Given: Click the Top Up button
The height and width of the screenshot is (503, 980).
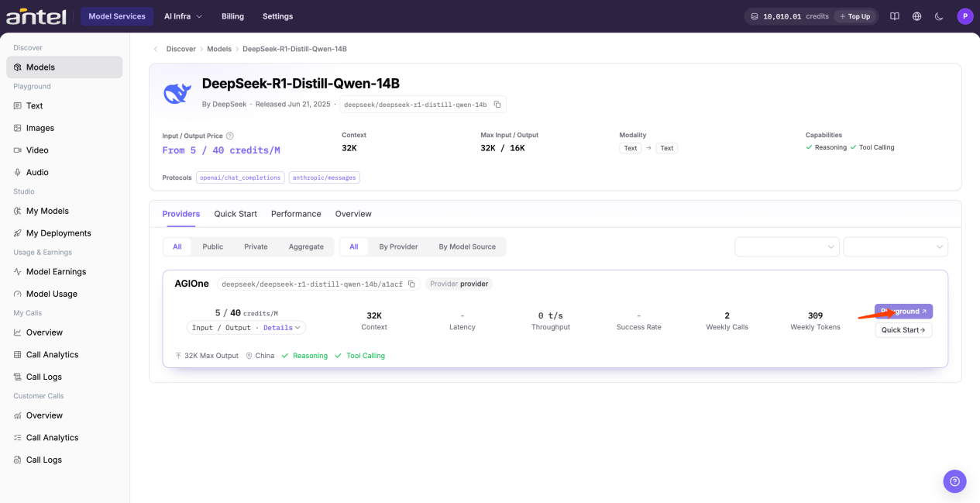Looking at the screenshot, I should point(855,16).
